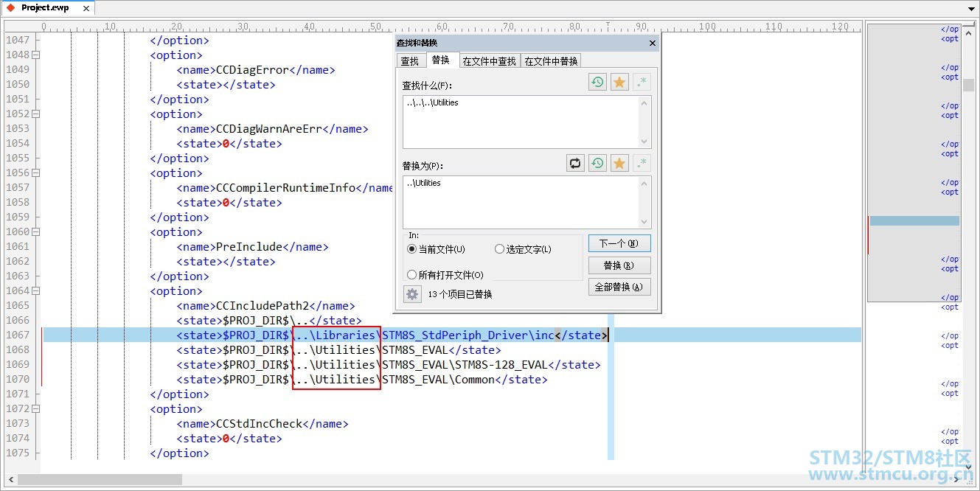Click state 0 value on line 1074

pos(226,439)
